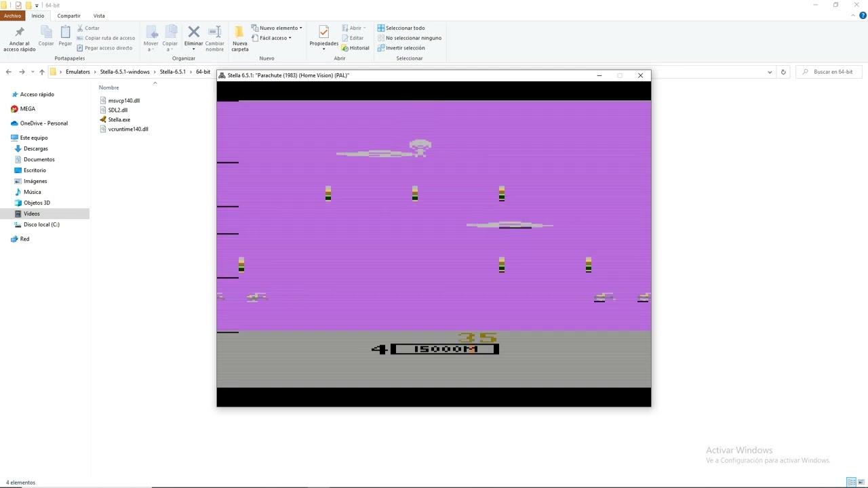The image size is (868, 488).
Task: Open 'Fácil acceso' dropdown
Action: tap(271, 38)
